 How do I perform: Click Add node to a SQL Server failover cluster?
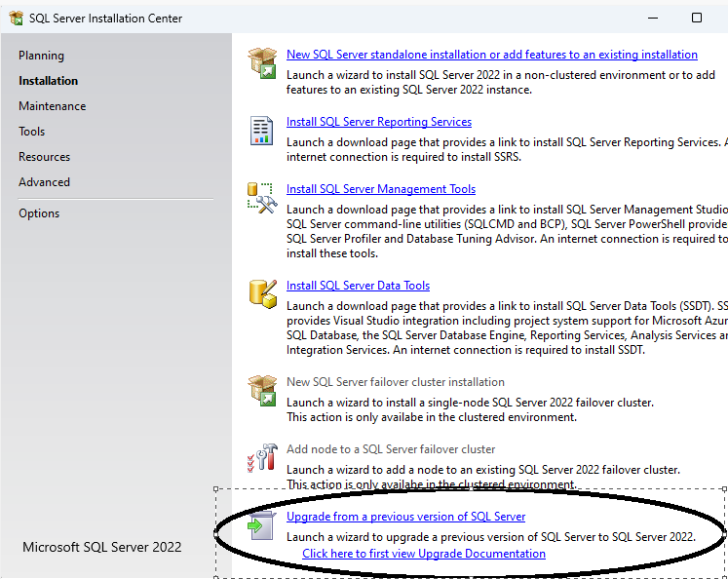click(391, 449)
